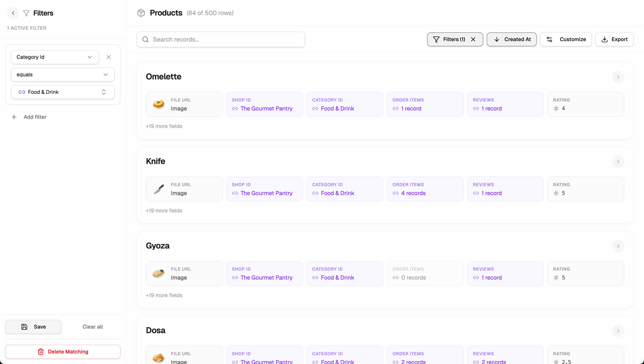
Task: Open Dosa record with chevron arrow
Action: (x=618, y=331)
